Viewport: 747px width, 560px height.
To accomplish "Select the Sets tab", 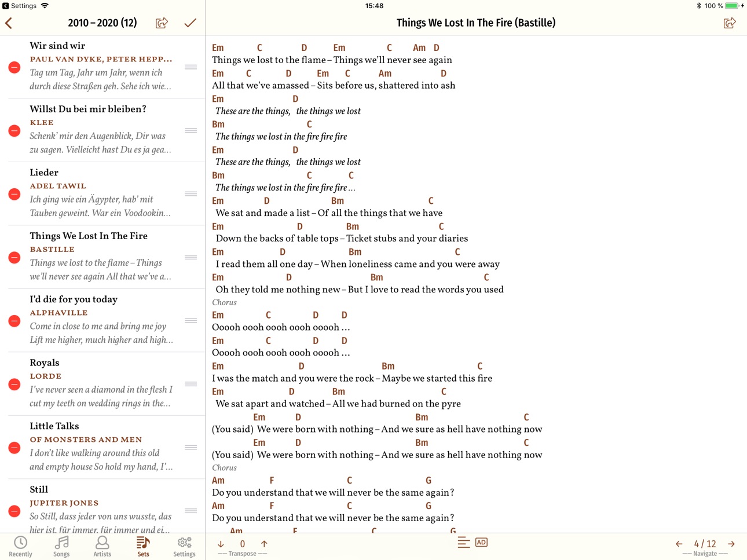I will pyautogui.click(x=143, y=547).
